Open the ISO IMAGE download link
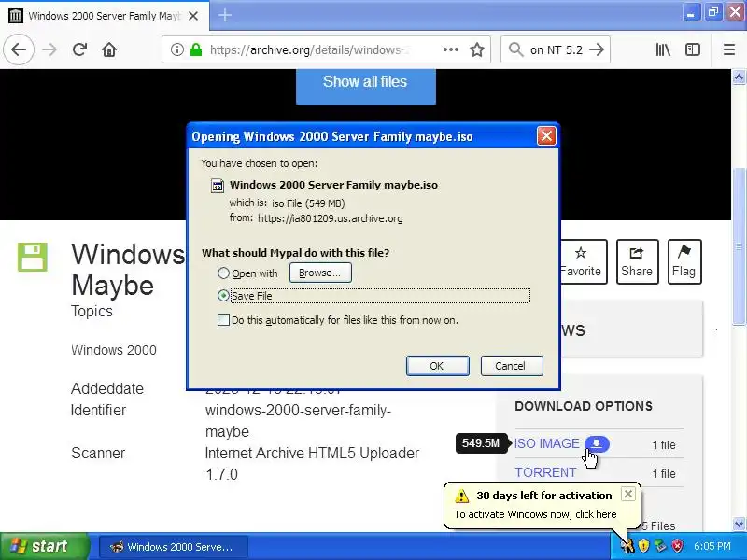Screen dimensions: 747x560 (547, 443)
